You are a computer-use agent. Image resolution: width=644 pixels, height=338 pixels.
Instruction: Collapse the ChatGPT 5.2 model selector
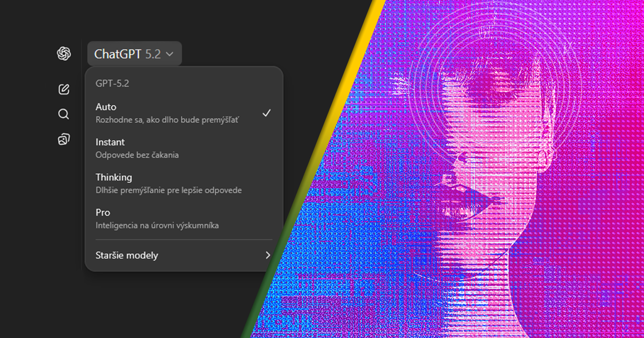tap(134, 54)
